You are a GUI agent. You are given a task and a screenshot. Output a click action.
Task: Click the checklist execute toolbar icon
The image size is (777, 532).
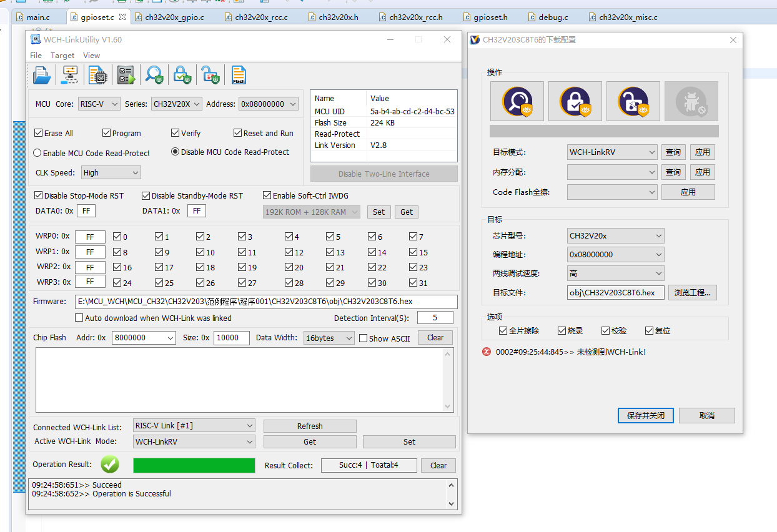click(x=126, y=75)
